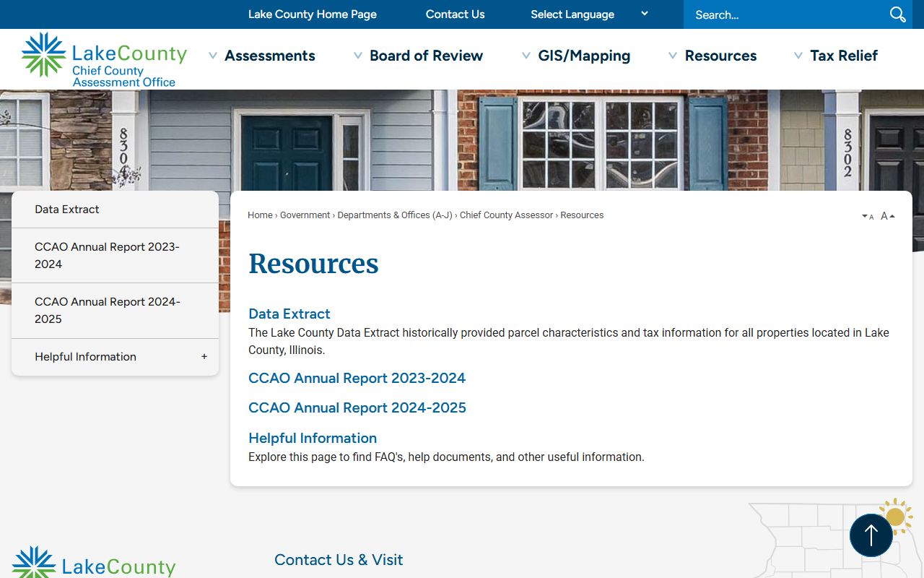Click the Lake County header logo
Viewport: 924px width, 578px height.
pyautogui.click(x=104, y=60)
